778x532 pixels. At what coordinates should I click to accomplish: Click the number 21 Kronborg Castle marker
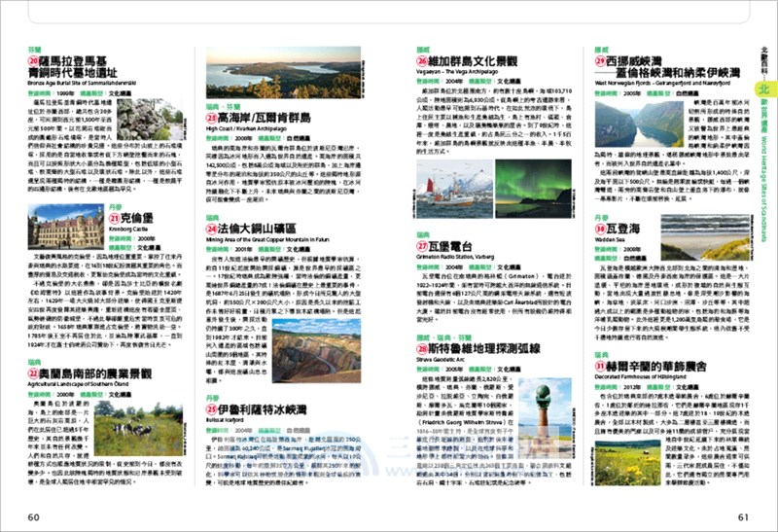[116, 217]
